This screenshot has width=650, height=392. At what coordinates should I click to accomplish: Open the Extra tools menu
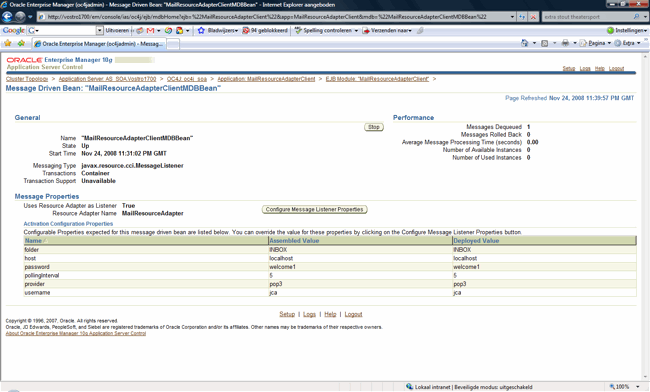tap(627, 43)
